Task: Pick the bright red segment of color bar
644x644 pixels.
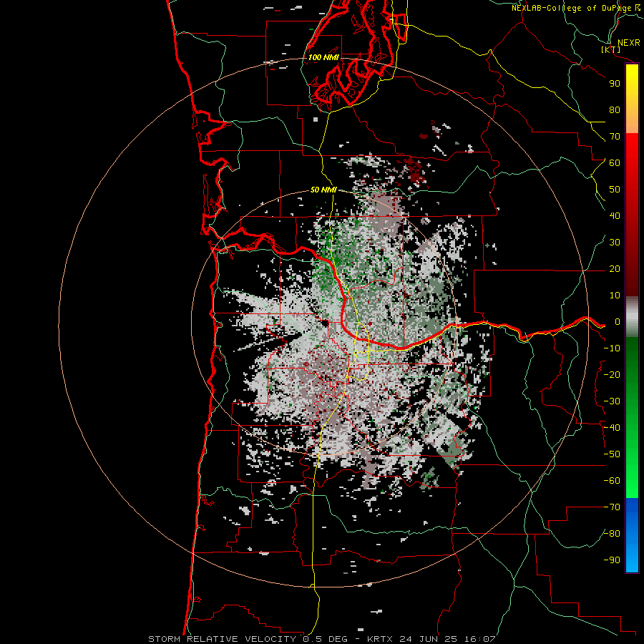Action: click(632, 152)
